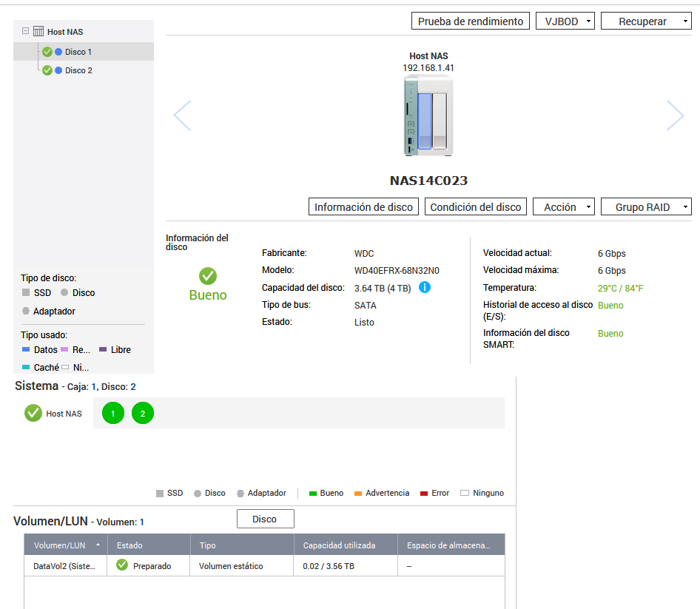Click DataVol2 Preparado status check icon

(122, 565)
